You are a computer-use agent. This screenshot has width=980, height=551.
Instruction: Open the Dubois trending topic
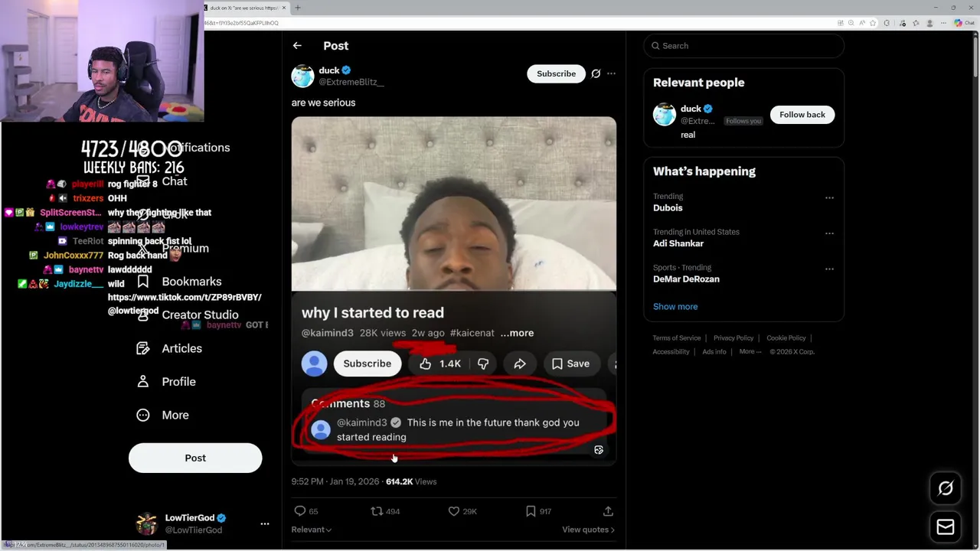coord(668,208)
